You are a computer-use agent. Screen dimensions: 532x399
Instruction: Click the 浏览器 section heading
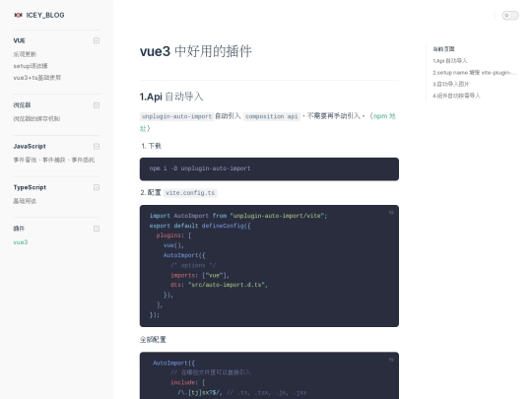(x=22, y=105)
